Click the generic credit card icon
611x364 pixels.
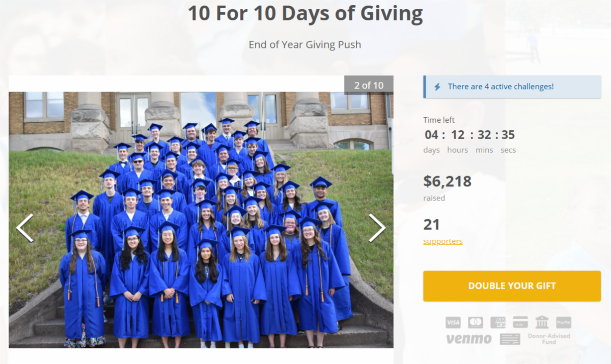point(520,322)
